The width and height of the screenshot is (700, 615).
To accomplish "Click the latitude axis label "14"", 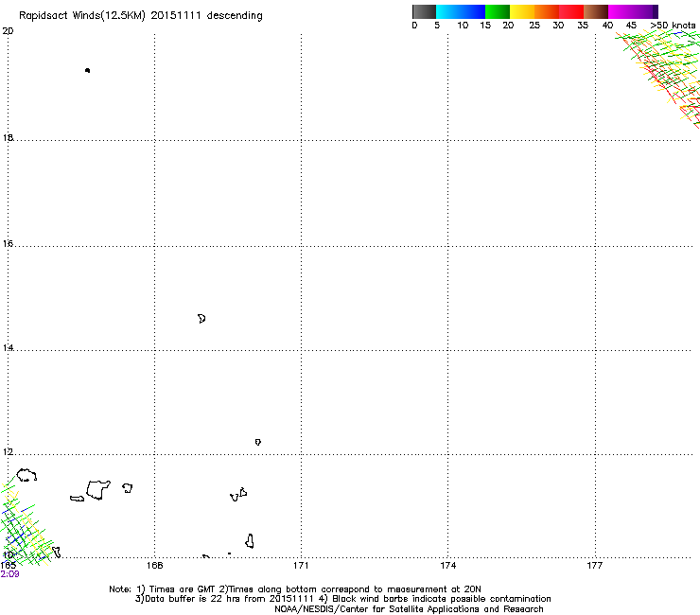I will (8, 347).
